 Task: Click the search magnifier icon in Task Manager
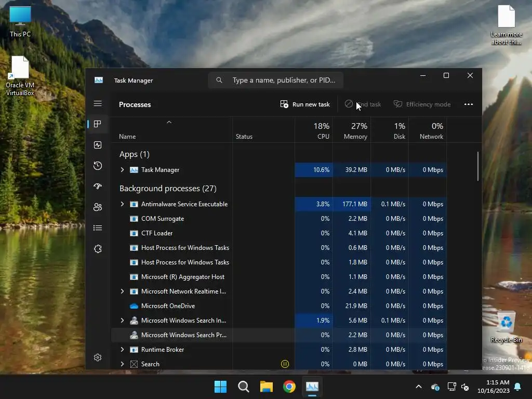click(x=219, y=80)
